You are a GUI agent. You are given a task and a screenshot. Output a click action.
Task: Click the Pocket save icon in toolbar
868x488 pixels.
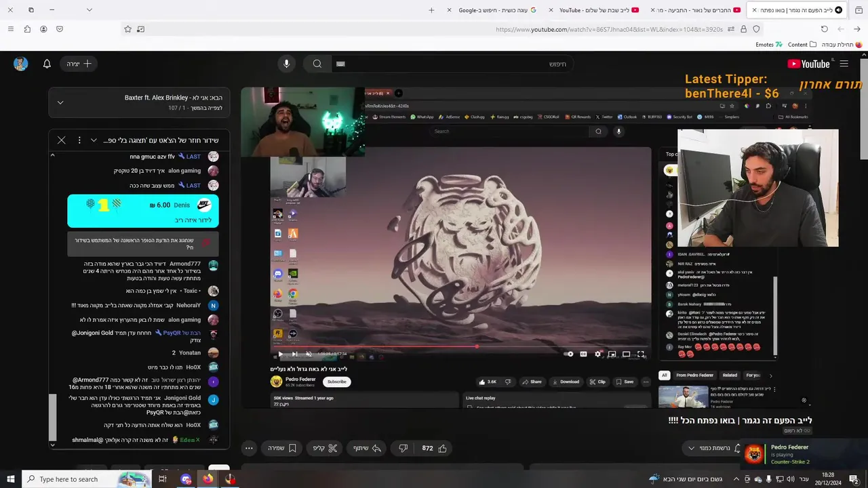click(60, 29)
